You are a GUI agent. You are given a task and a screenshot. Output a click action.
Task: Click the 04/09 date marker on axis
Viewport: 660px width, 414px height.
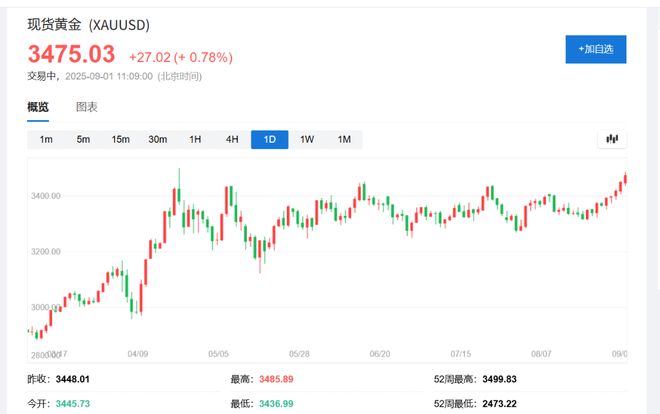(x=138, y=354)
